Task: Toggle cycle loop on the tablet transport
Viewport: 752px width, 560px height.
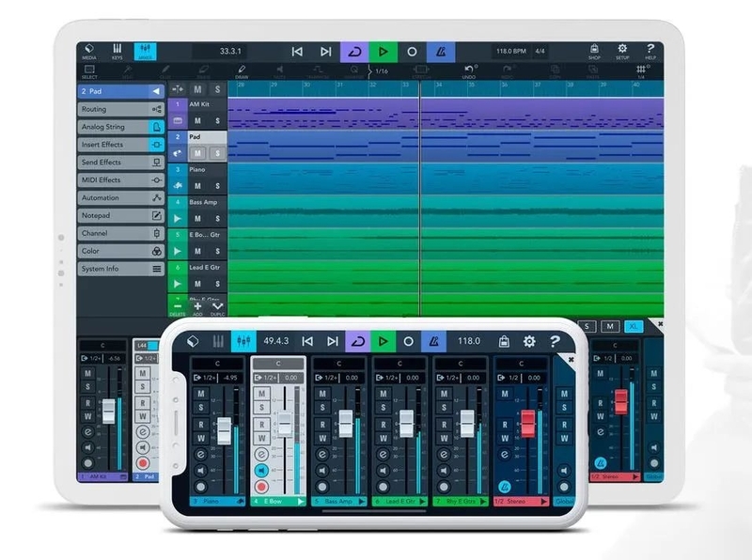Action: tap(354, 52)
